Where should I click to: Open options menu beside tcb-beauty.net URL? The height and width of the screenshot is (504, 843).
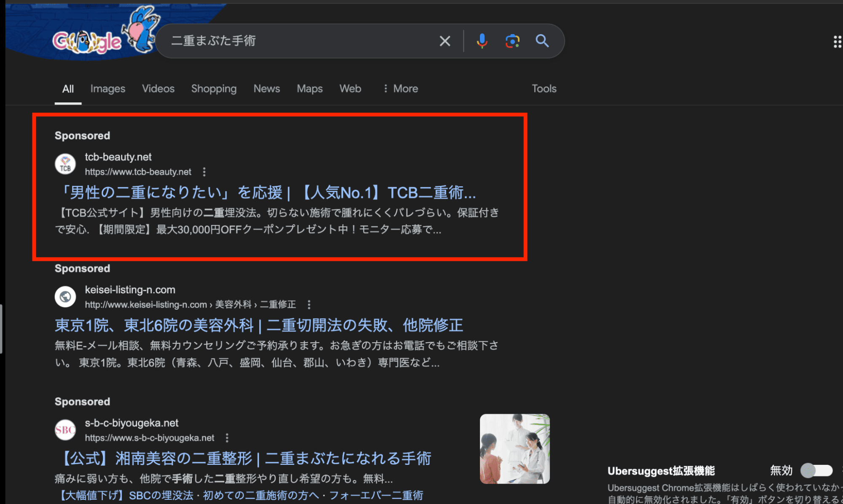pos(204,172)
